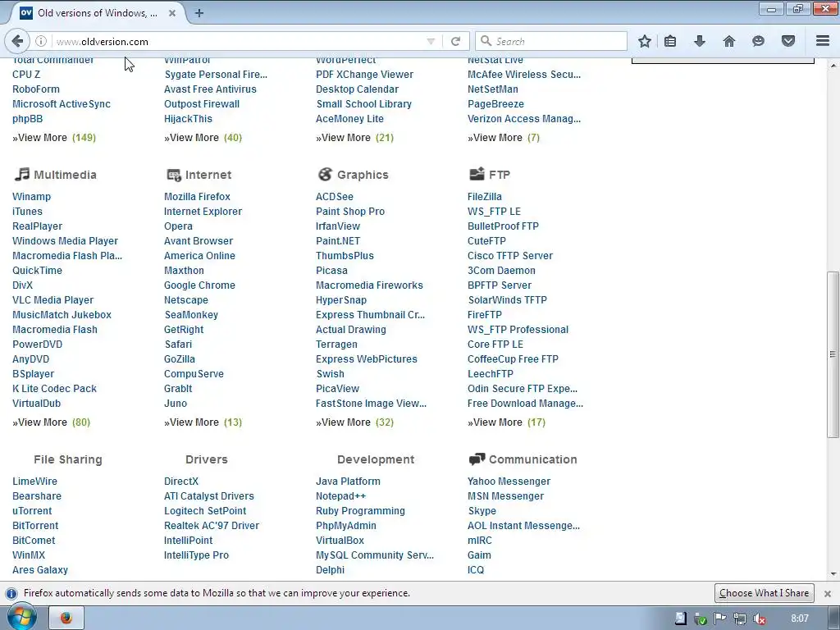Click the Multimedia category heading
Viewport: 840px width, 630px height.
tap(65, 175)
